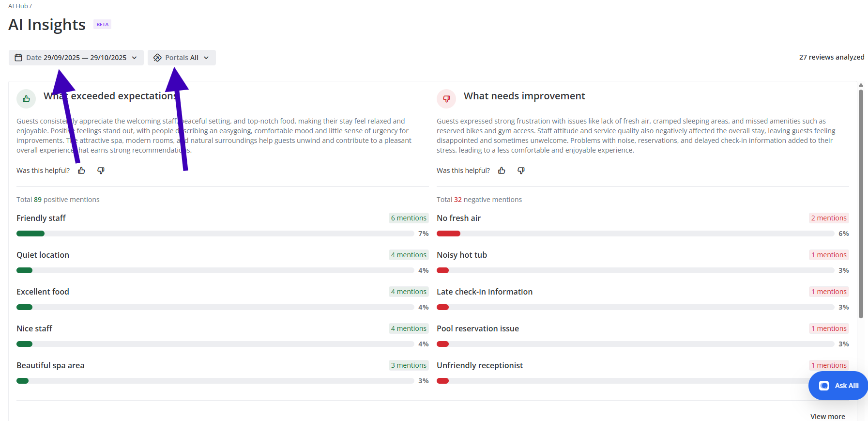Mark positive summary as unhelpful with thumbs-down
The image size is (868, 421).
point(101,171)
